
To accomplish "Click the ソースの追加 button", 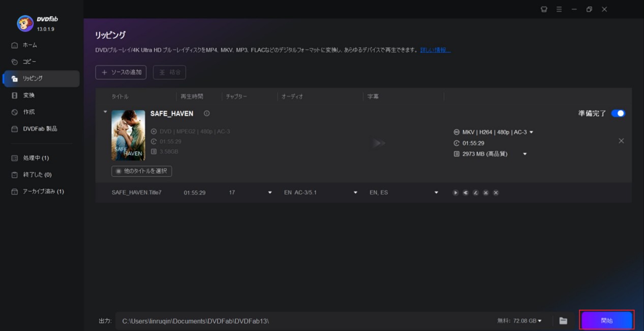I will click(x=121, y=73).
